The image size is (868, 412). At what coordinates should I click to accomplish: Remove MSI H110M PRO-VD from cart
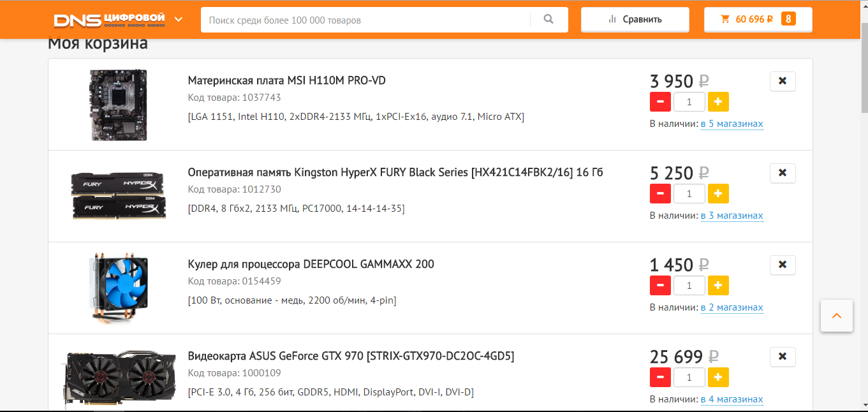[783, 81]
